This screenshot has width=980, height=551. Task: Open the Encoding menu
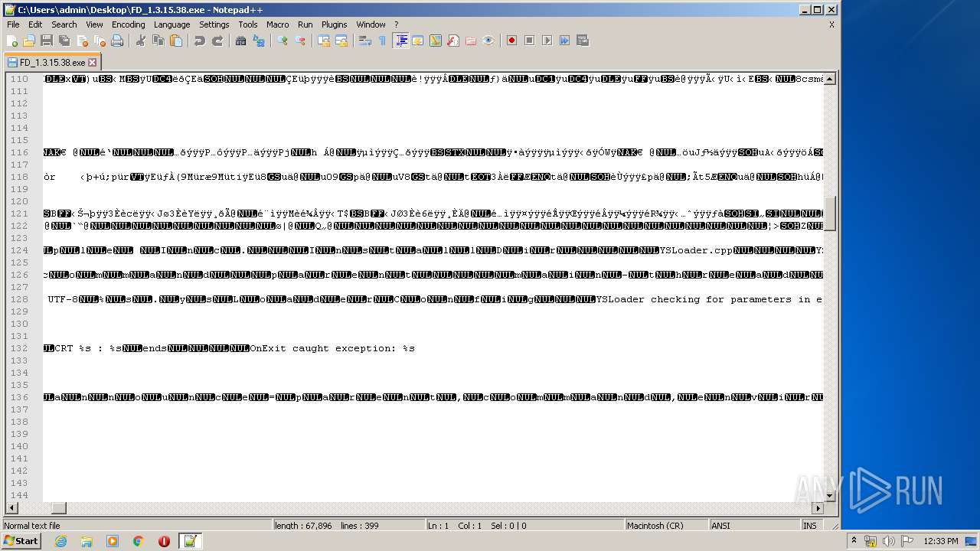click(128, 24)
